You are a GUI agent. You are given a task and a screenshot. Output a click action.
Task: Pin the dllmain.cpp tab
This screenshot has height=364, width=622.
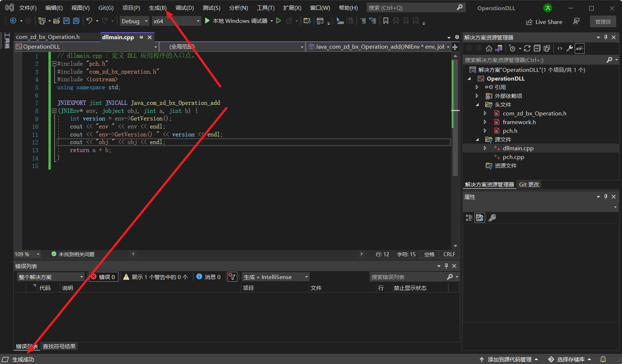(141, 37)
